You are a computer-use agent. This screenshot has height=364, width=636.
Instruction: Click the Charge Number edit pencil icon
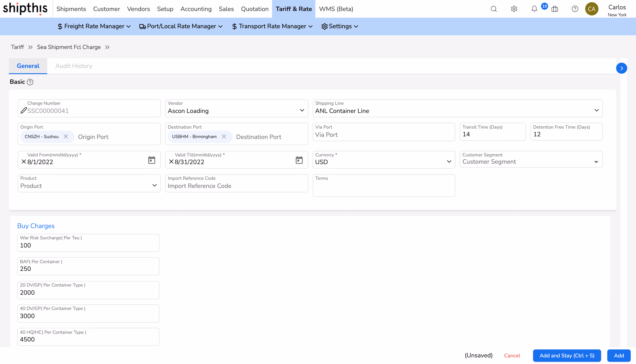[x=23, y=110]
